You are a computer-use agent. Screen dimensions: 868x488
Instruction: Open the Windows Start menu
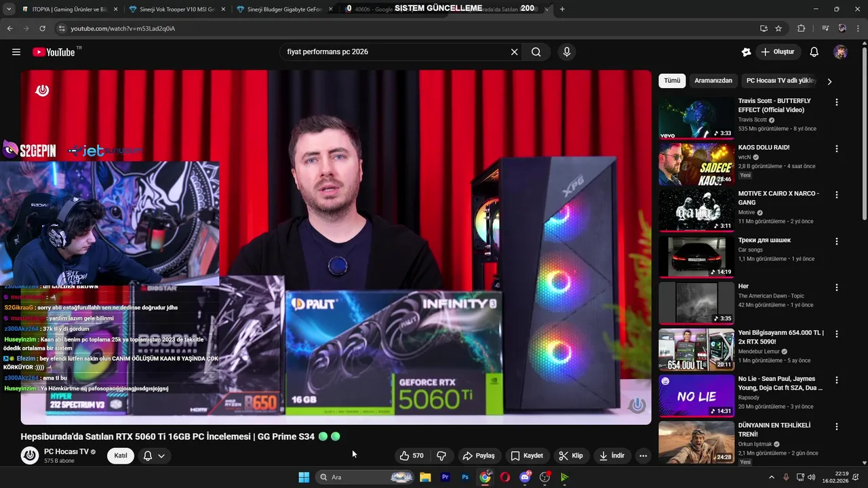tap(304, 477)
